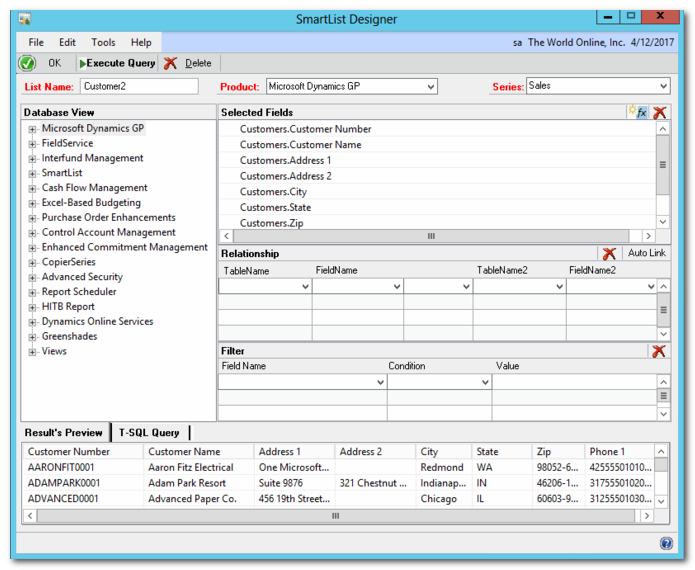Select Advanced Security tree item
695x570 pixels.
[82, 277]
